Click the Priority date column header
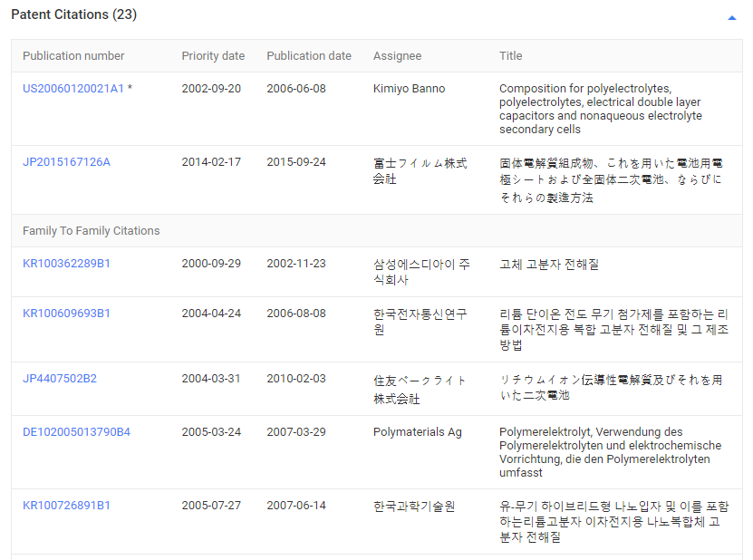753x560 pixels. (x=213, y=55)
